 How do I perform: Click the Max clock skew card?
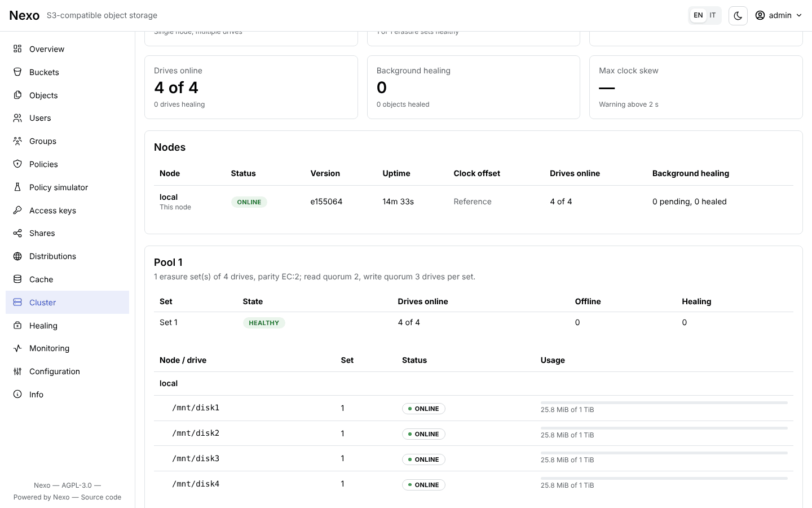coord(696,87)
